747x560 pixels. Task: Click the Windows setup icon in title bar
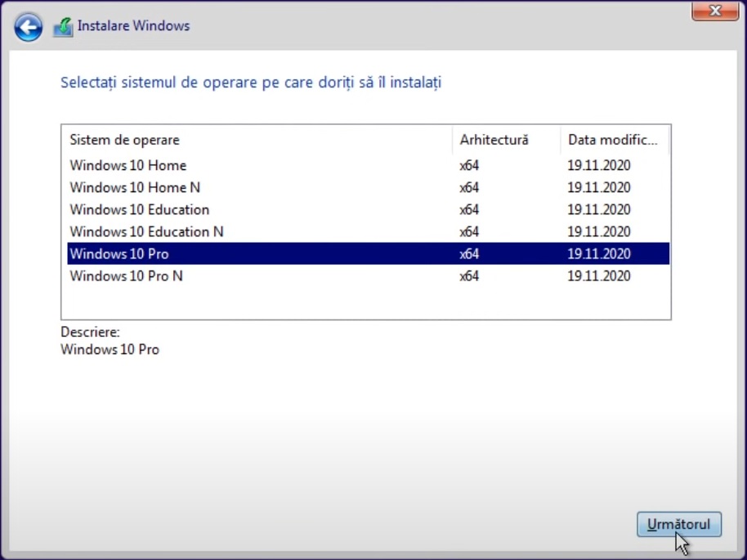63,27
